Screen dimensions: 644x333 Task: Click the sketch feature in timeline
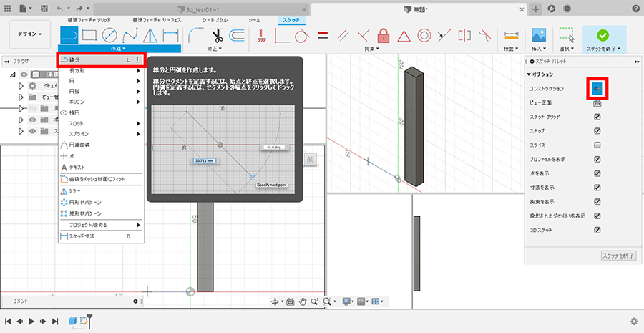pos(84,321)
